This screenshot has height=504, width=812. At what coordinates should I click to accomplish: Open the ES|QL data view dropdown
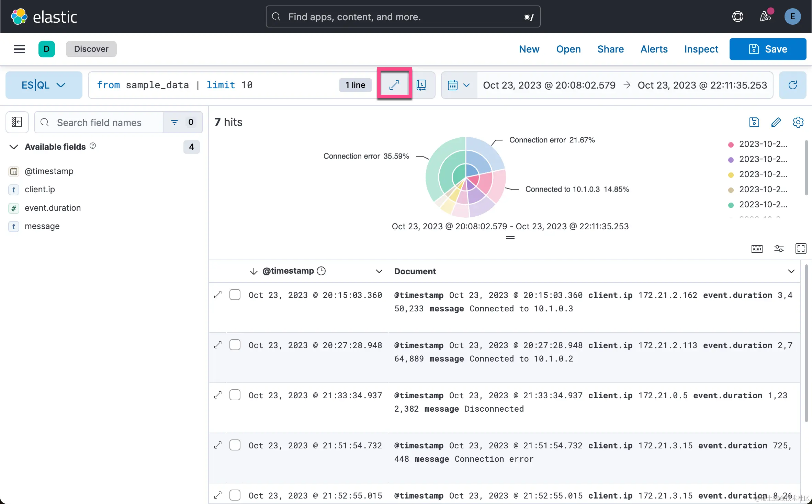[x=44, y=85]
